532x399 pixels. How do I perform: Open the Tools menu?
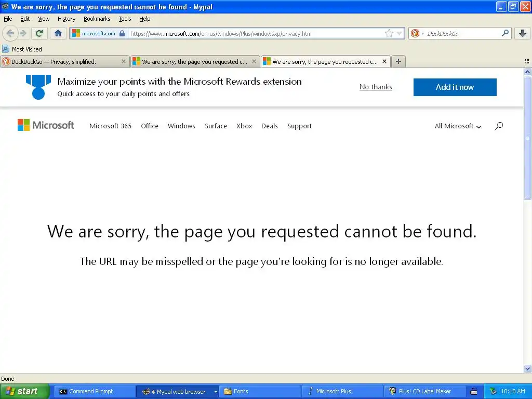coord(125,19)
